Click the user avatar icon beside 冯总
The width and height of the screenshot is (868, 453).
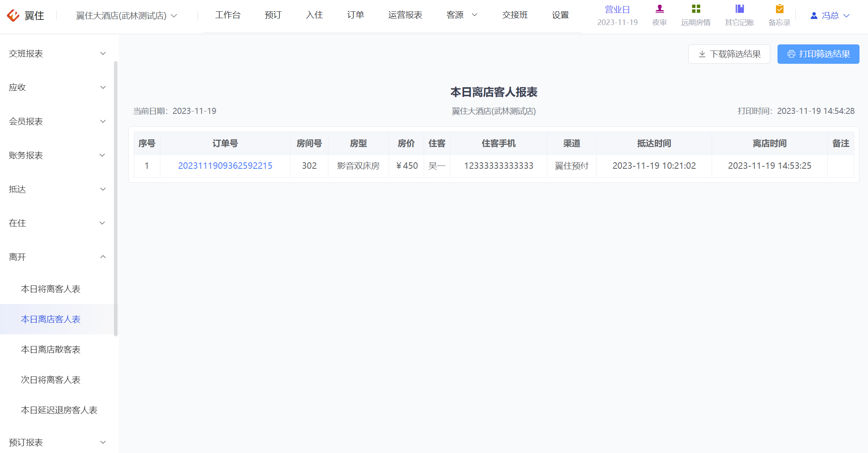click(x=814, y=16)
